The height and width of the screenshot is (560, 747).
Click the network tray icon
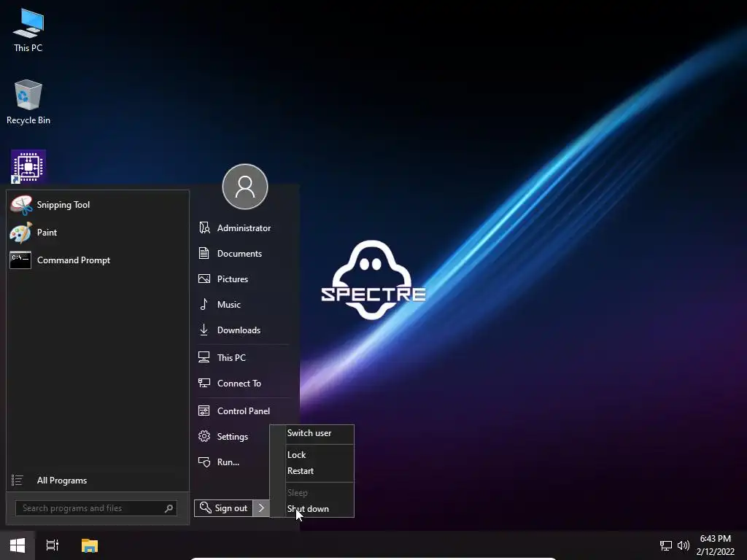click(x=665, y=545)
